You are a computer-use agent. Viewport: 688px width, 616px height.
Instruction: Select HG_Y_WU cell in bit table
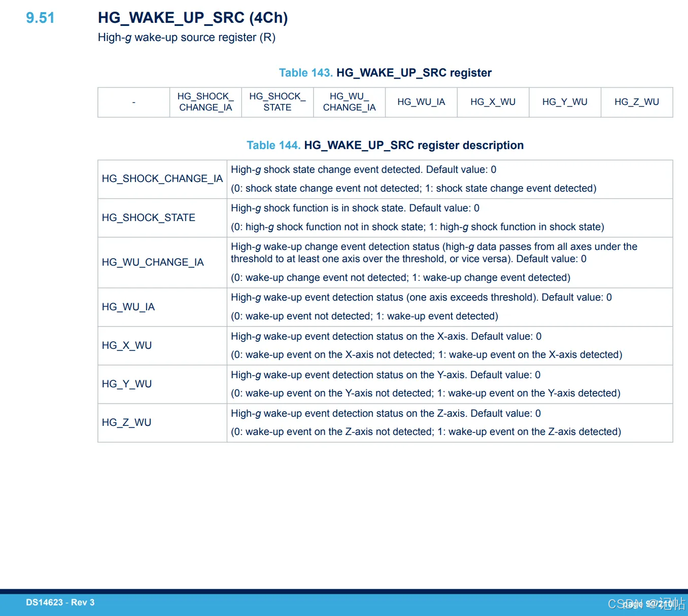565,102
